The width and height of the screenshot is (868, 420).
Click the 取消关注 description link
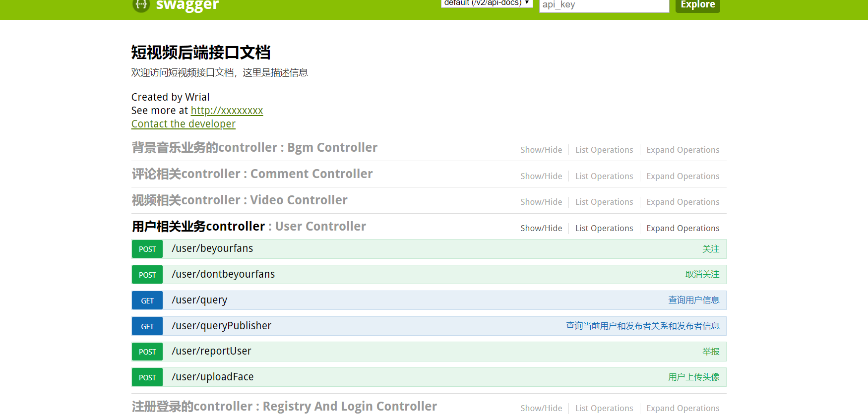(702, 274)
